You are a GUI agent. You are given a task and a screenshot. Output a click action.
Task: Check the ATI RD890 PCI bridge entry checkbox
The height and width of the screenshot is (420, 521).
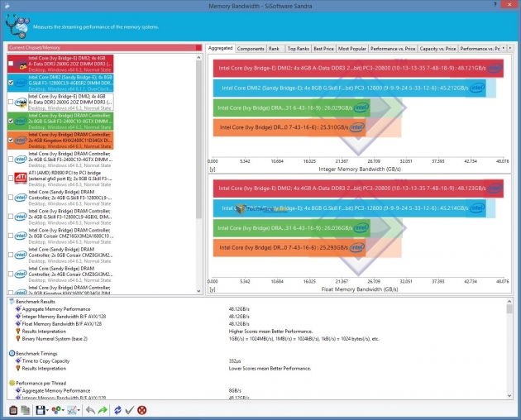point(11,178)
